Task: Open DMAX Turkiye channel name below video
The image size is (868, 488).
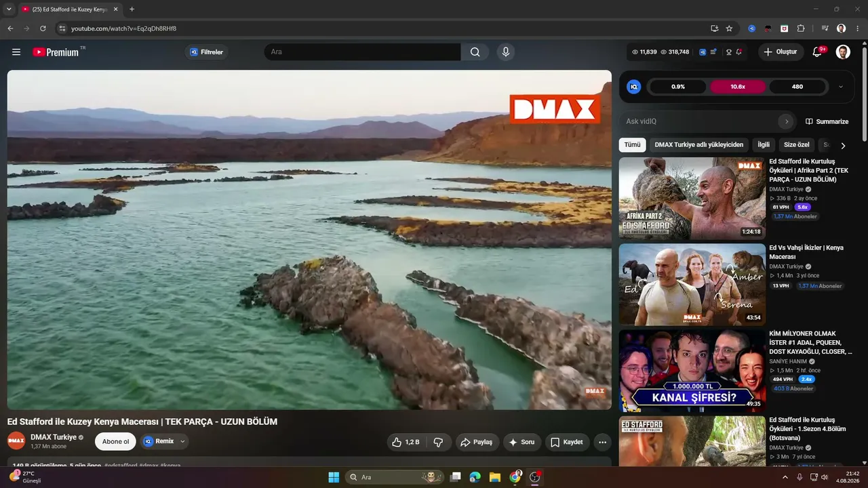Action: coord(54,437)
